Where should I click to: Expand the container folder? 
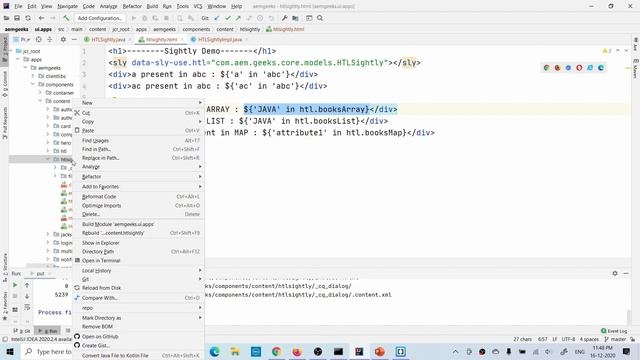[40, 93]
